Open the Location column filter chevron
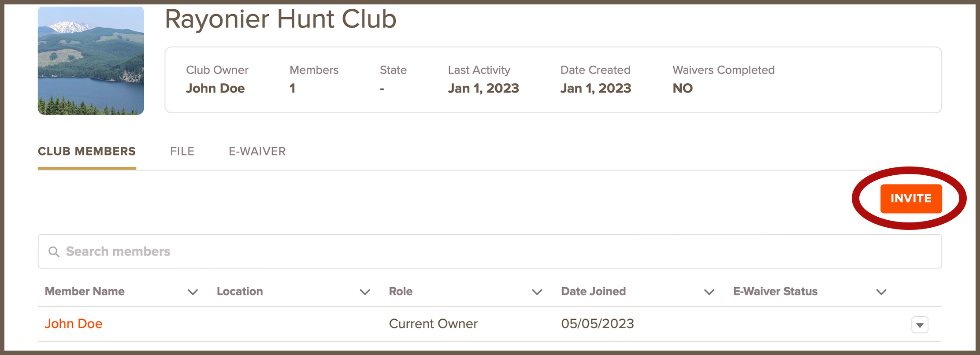This screenshot has height=355, width=980. 364,292
